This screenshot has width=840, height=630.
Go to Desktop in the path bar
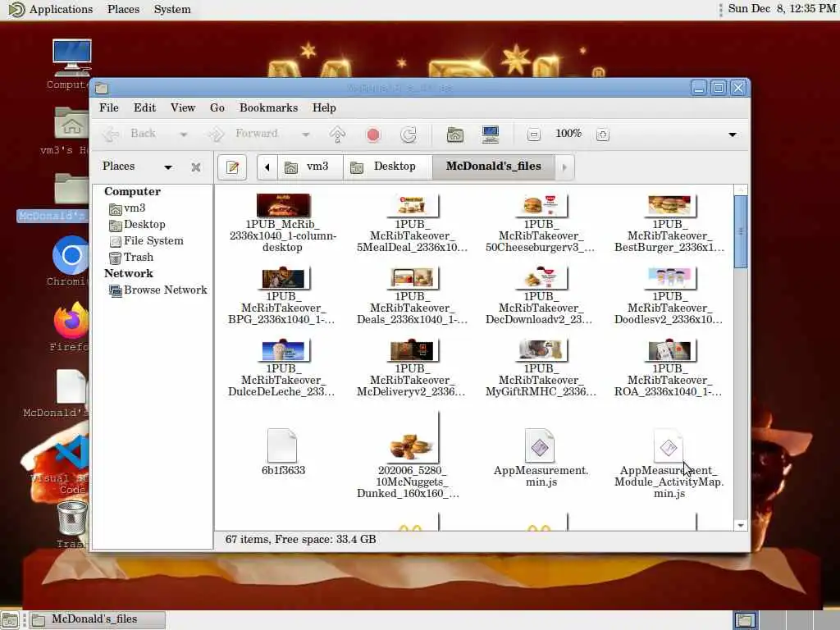click(387, 167)
